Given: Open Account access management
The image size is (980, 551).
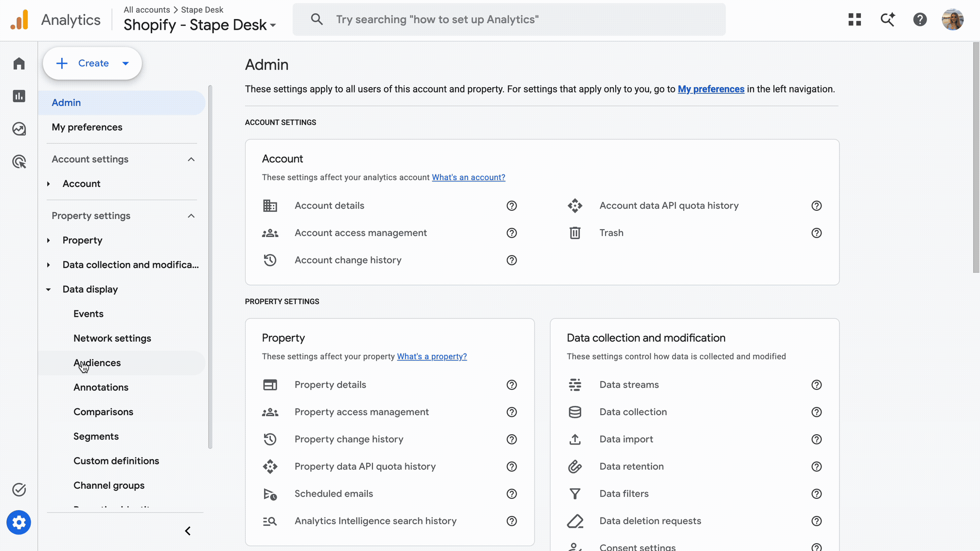Looking at the screenshot, I should pyautogui.click(x=361, y=233).
